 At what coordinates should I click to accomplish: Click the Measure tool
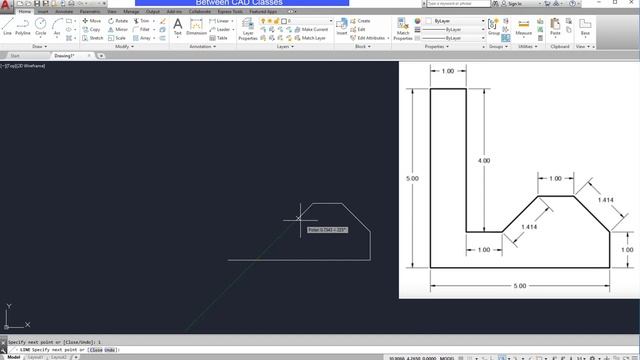tap(524, 27)
